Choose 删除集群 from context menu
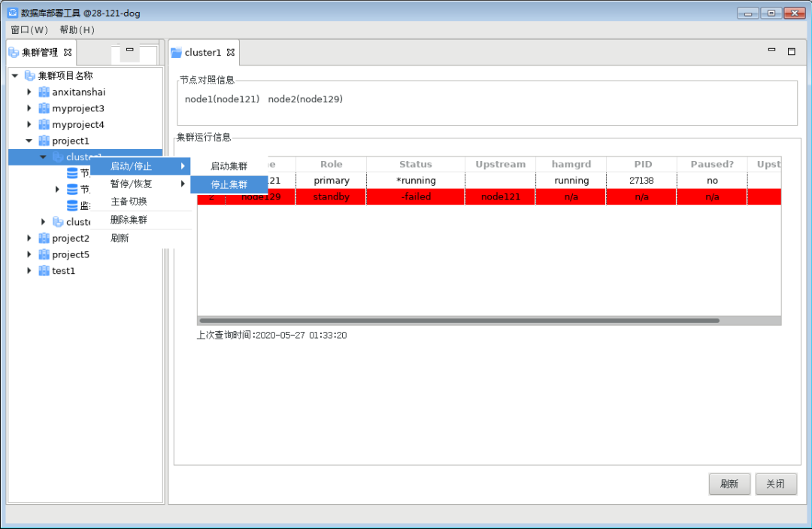Viewport: 812px width, 529px height. point(141,220)
